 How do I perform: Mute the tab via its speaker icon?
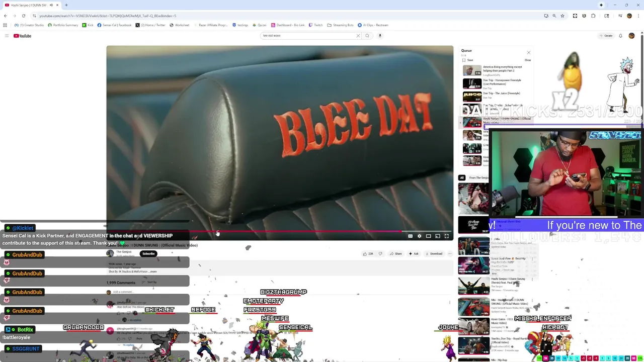(51, 5)
